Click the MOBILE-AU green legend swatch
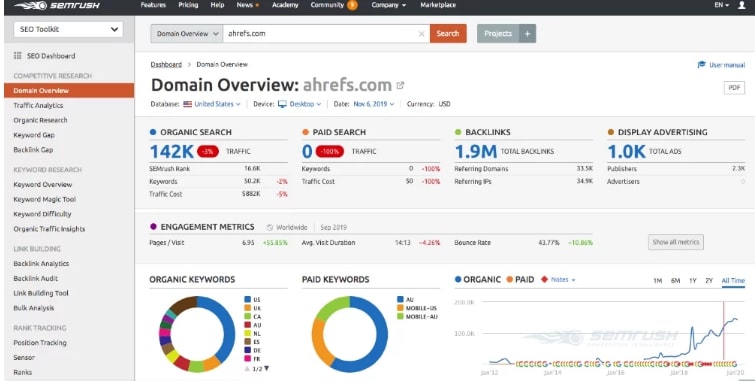The width and height of the screenshot is (756, 386). tap(400, 317)
